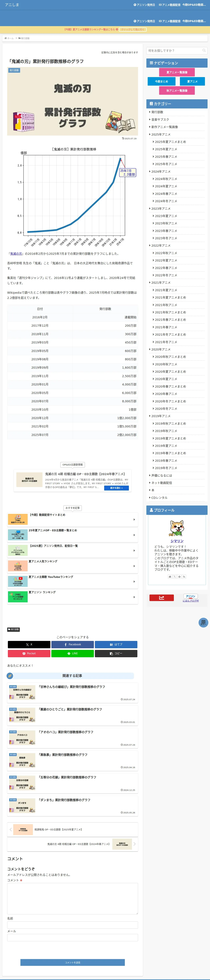Open CDレンタル sidebar category

pyautogui.click(x=159, y=498)
